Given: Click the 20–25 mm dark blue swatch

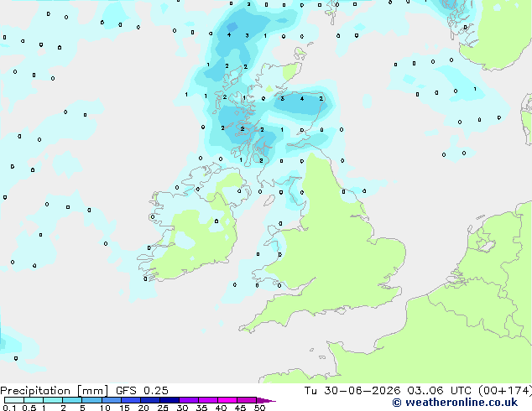Looking at the screenshot, I should pyautogui.click(x=149, y=400).
